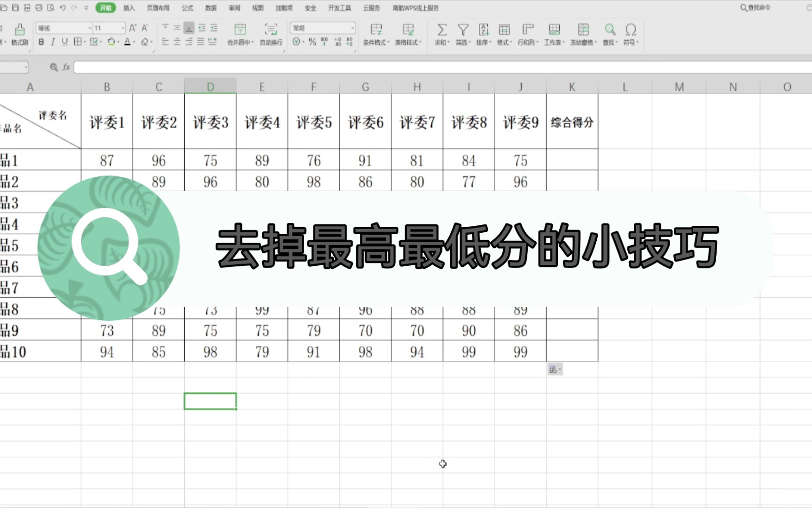
Task: Toggle underline formatting
Action: click(64, 42)
